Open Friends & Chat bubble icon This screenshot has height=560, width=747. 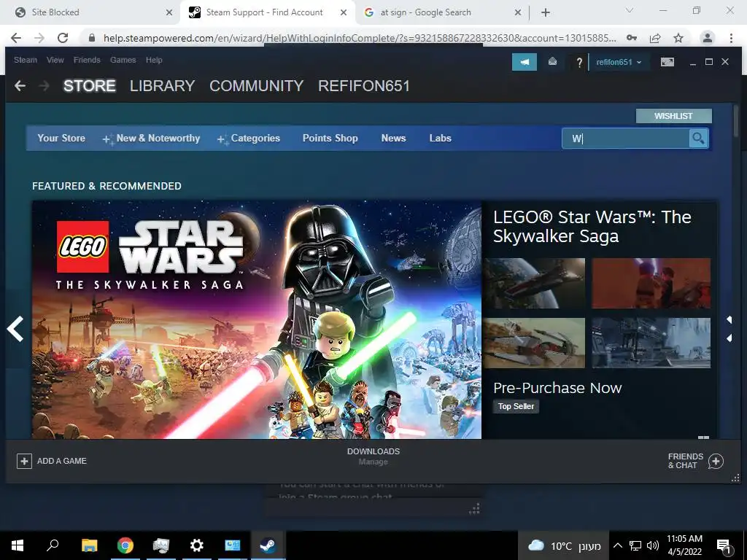[x=716, y=461]
